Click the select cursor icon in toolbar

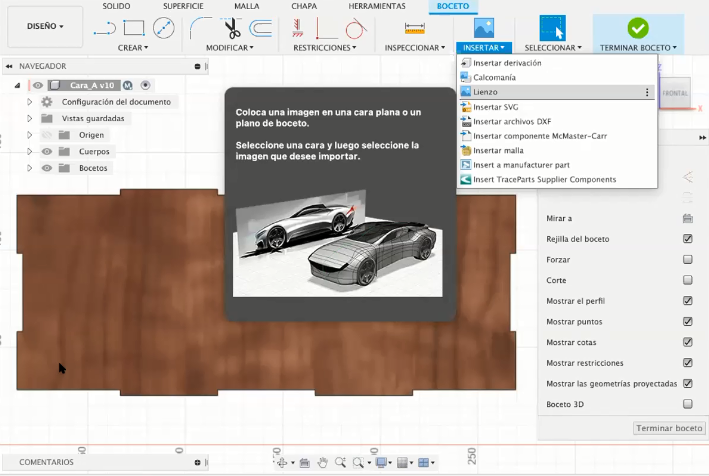[551, 27]
